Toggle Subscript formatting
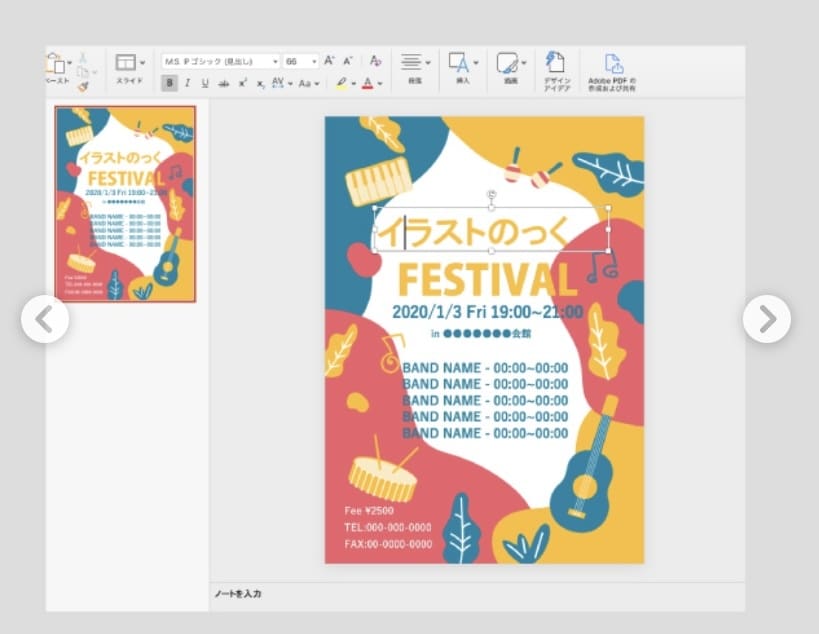The height and width of the screenshot is (634, 819). (260, 84)
